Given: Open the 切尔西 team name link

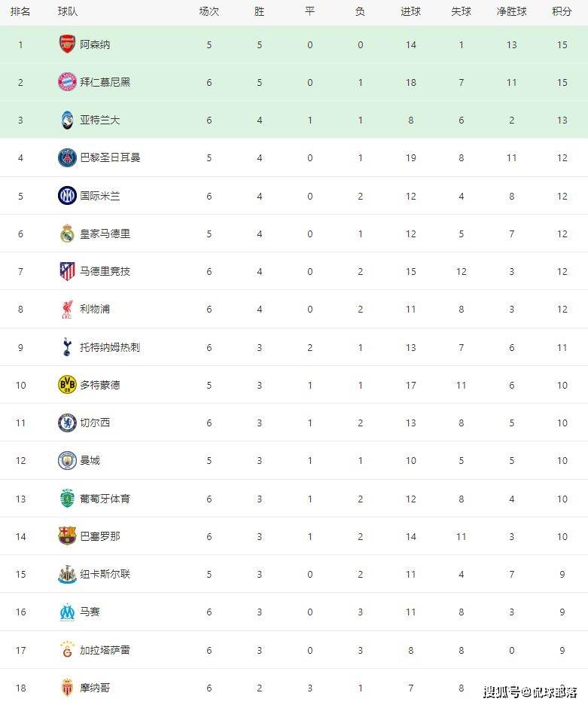Looking at the screenshot, I should [95, 423].
